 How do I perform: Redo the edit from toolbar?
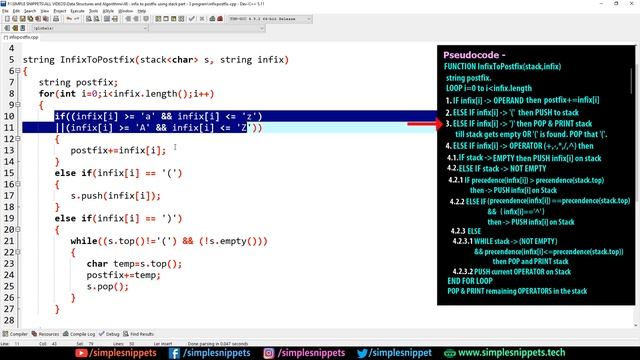tap(76, 19)
